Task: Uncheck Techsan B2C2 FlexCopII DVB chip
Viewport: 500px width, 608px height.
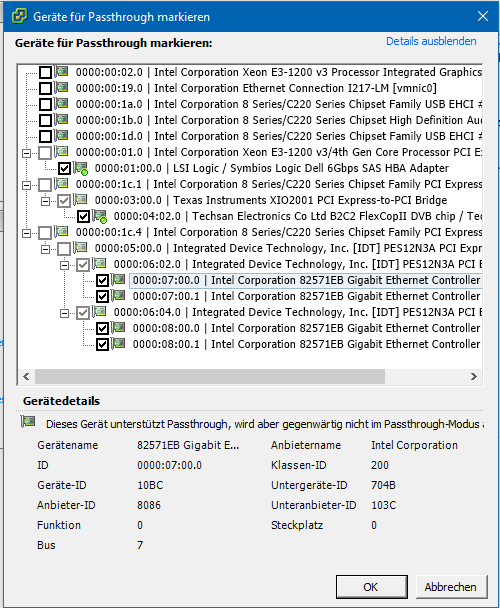Action: coord(83,216)
